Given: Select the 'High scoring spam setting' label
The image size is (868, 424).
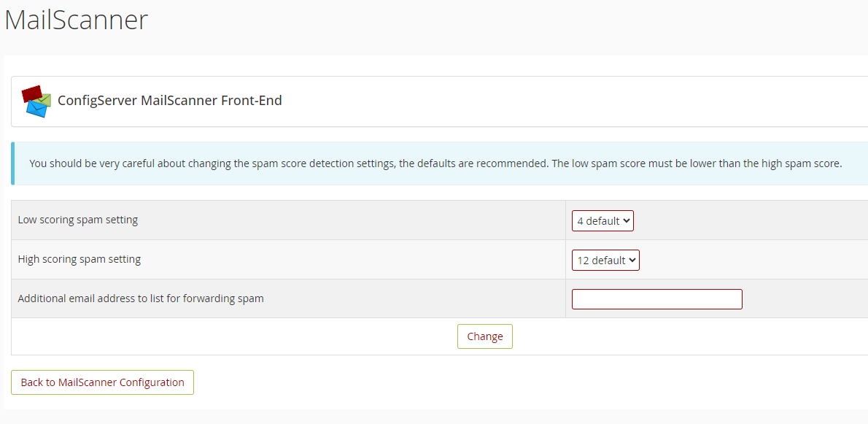Looking at the screenshot, I should pyautogui.click(x=80, y=259).
